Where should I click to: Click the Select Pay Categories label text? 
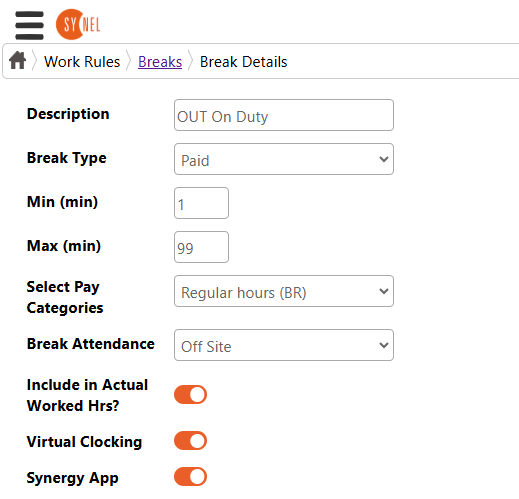[65, 297]
